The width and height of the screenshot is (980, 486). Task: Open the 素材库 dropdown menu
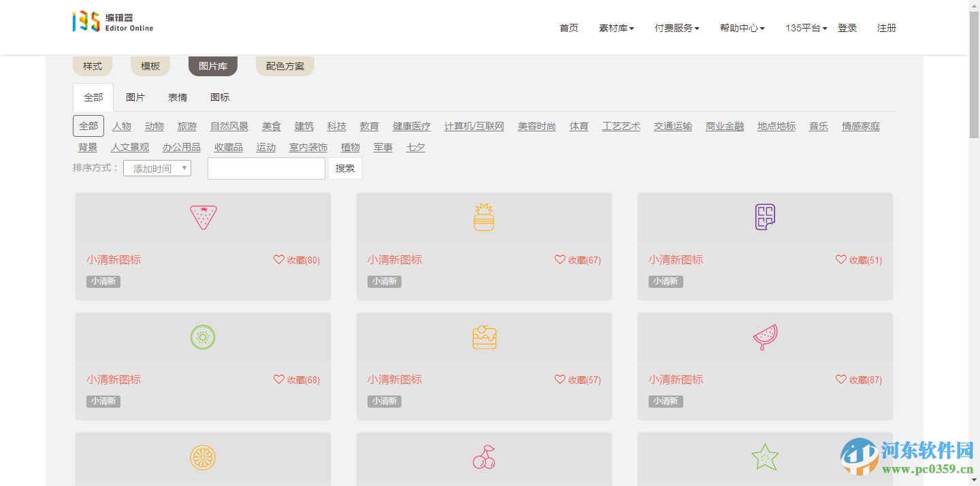(616, 28)
